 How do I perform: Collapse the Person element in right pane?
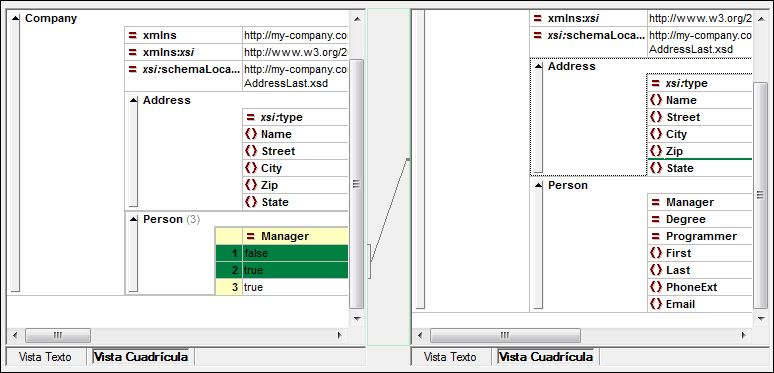pos(538,186)
